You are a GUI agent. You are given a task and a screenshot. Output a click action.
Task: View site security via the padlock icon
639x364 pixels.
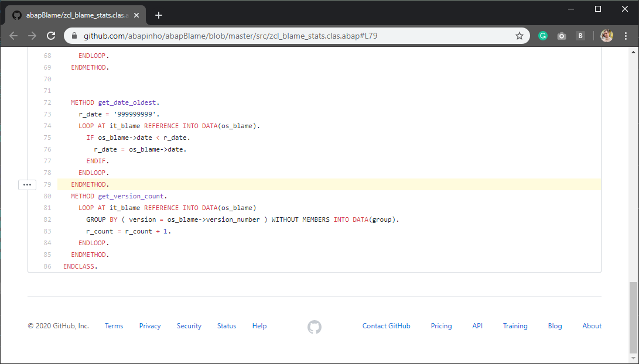(74, 35)
